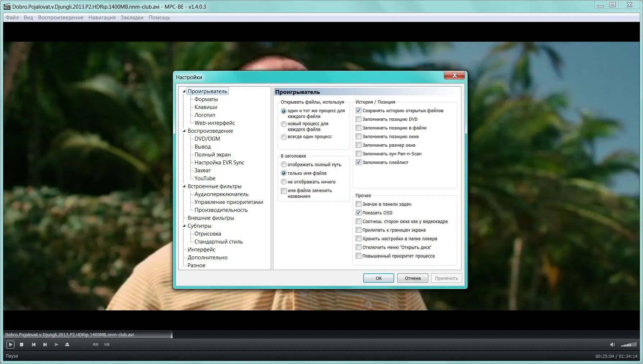This screenshot has height=364, width=643.
Task: Close the MPC-BE player window
Action: [629, 5]
